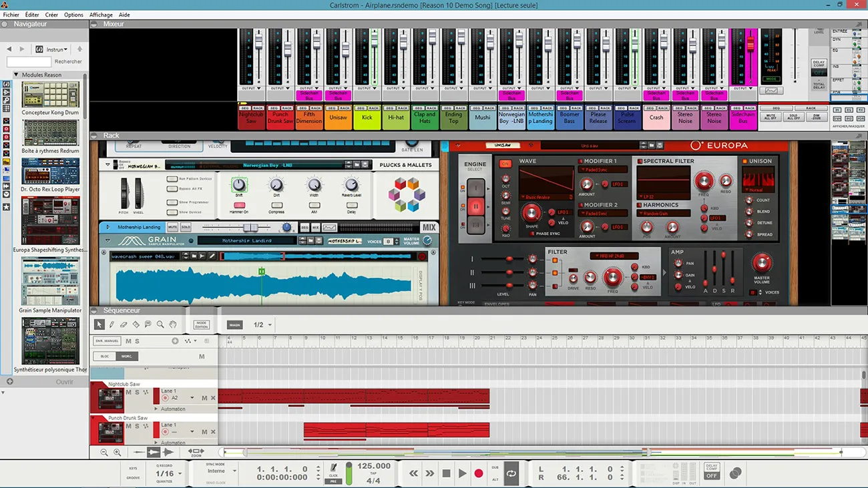Select the Eraser tool in sequencer
The height and width of the screenshot is (488, 868).
(124, 324)
